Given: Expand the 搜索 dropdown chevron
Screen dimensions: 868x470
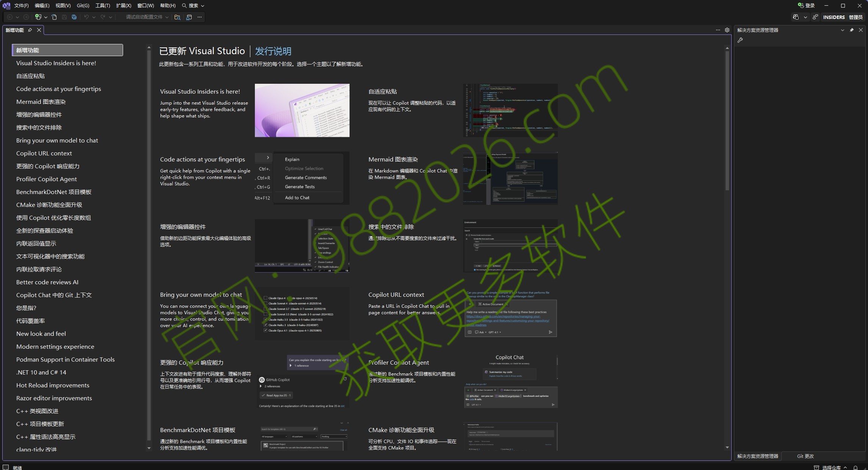Looking at the screenshot, I should click(203, 6).
